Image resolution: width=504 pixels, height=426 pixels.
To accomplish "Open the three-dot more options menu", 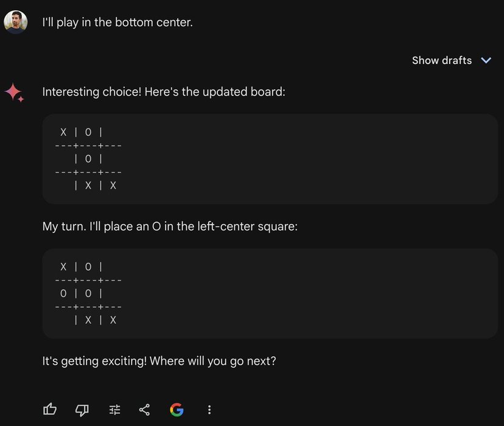I will click(x=209, y=410).
